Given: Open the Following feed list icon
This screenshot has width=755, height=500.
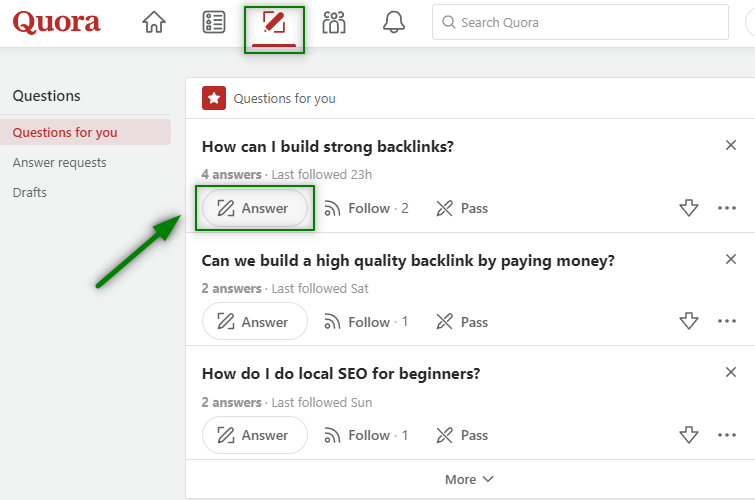Looking at the screenshot, I should 213,23.
